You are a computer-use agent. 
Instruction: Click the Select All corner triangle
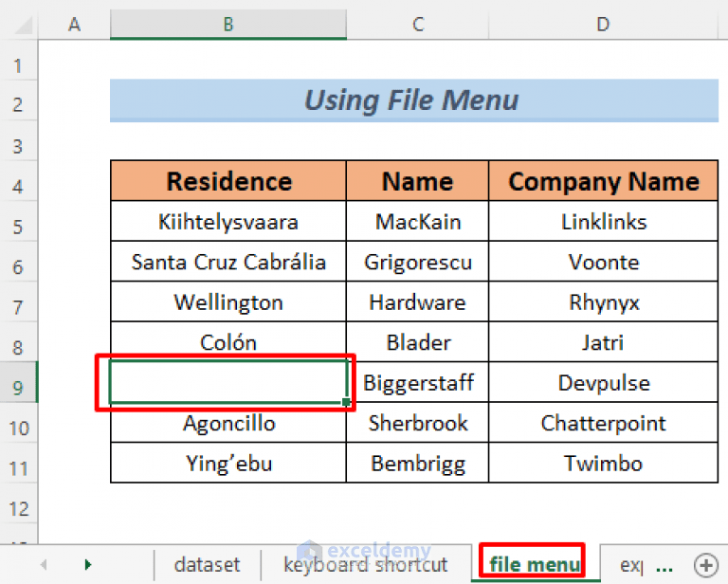point(23,26)
